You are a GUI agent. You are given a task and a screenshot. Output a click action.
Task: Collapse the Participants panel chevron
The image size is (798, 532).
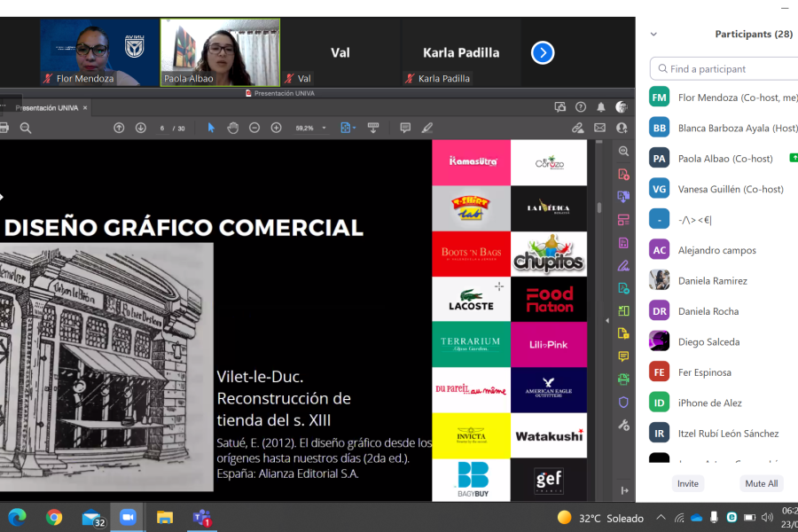pyautogui.click(x=654, y=34)
